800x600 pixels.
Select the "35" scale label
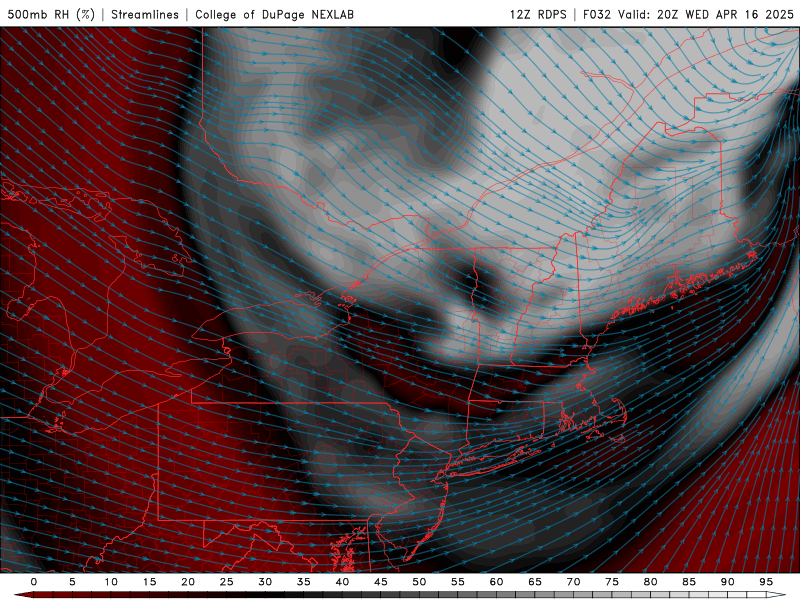point(304,582)
